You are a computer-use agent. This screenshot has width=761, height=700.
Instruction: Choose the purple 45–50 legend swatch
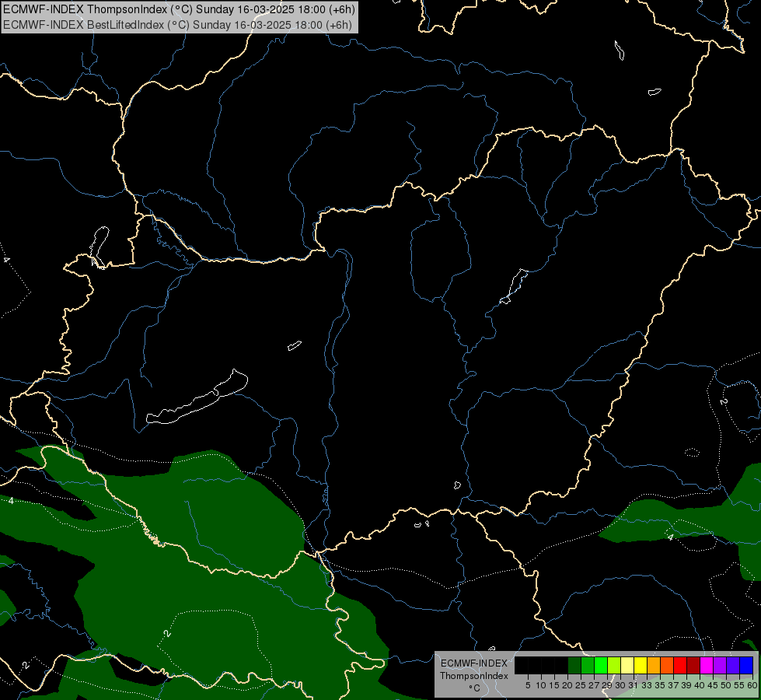[720, 665]
